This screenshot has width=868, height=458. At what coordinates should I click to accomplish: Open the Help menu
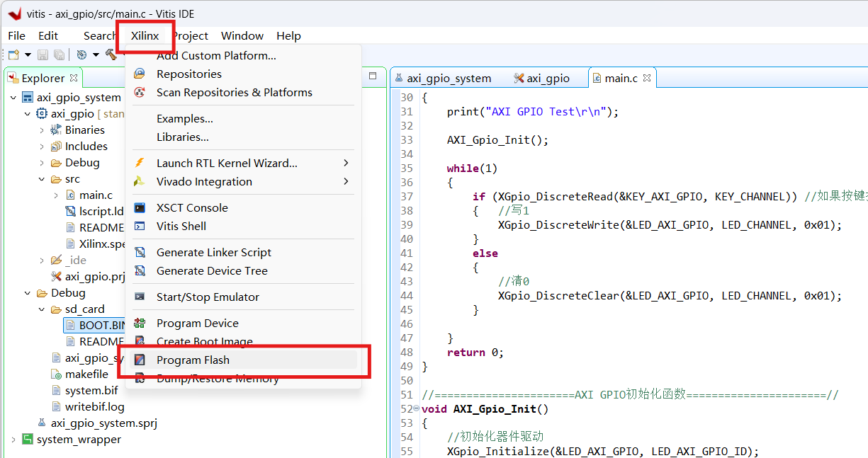coord(288,35)
